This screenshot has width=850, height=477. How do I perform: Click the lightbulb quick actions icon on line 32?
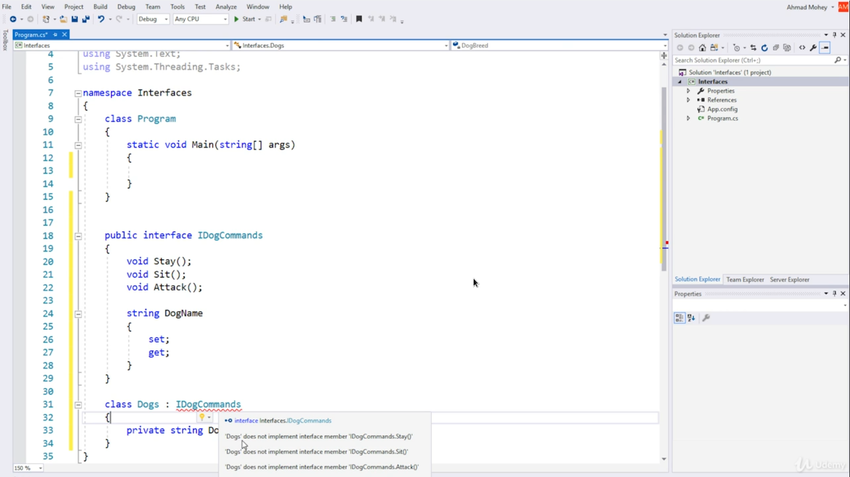202,417
